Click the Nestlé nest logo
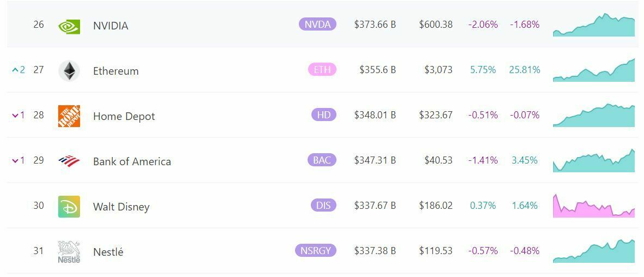The height and width of the screenshot is (277, 644). tap(69, 252)
